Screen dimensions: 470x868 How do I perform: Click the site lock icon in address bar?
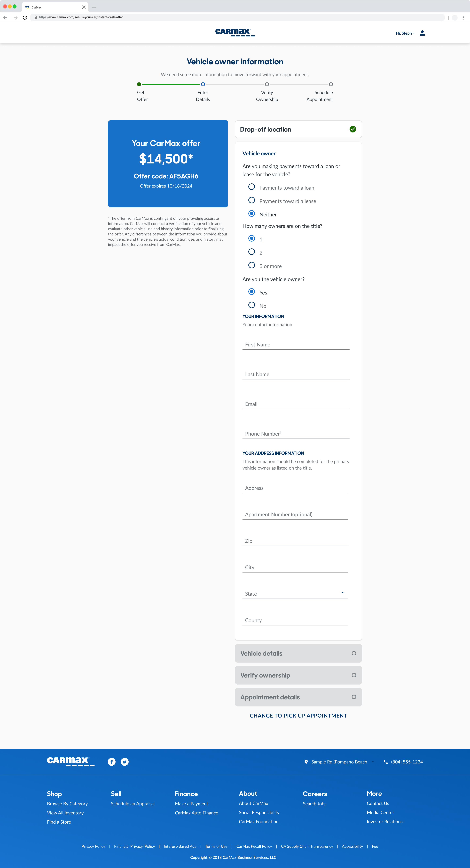tap(36, 17)
